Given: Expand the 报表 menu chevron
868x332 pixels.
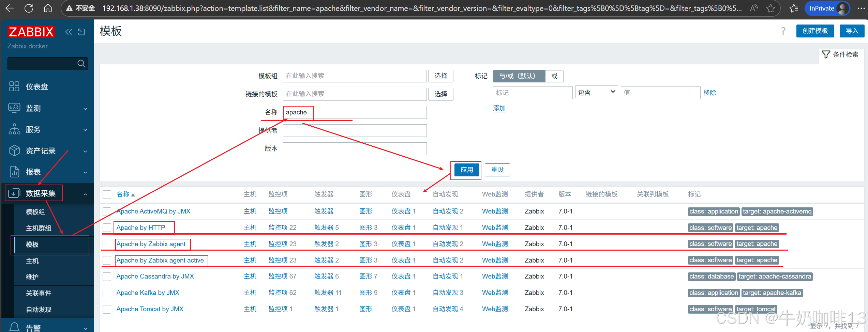Looking at the screenshot, I should point(85,172).
